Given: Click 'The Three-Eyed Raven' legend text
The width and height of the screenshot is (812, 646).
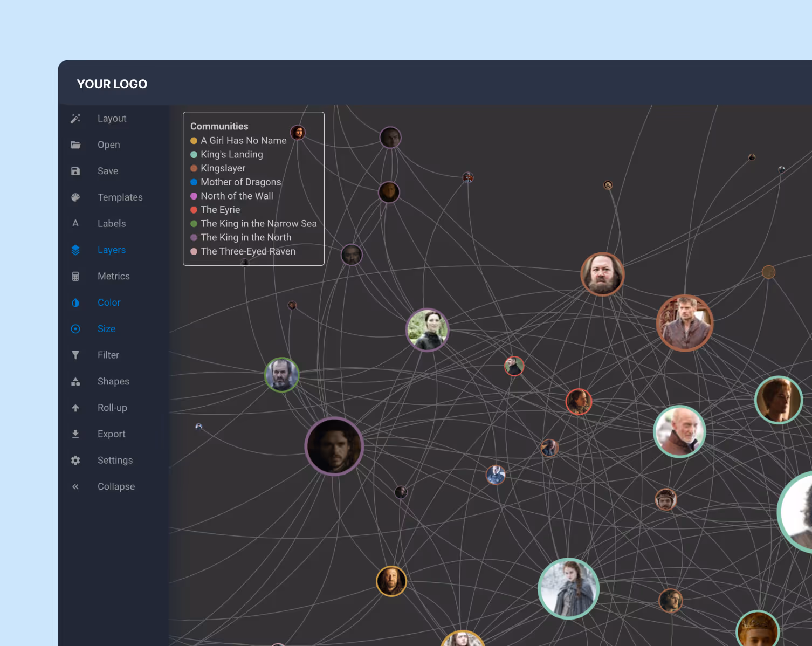Looking at the screenshot, I should [x=248, y=251].
